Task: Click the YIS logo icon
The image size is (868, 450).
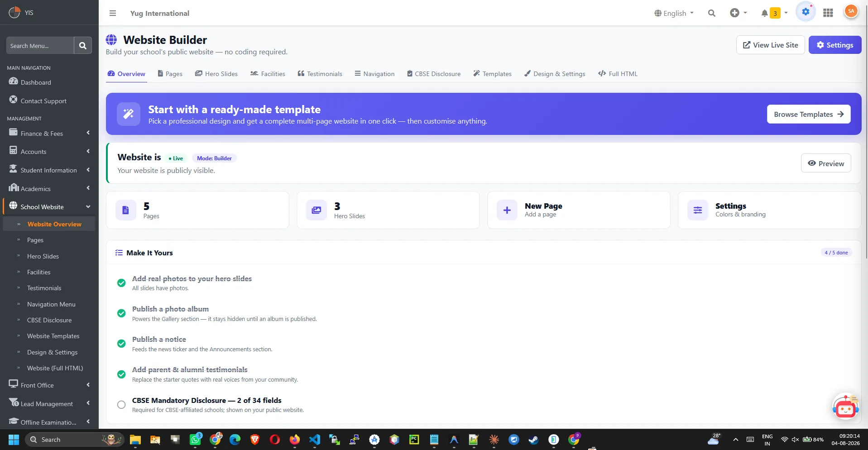Action: point(14,12)
